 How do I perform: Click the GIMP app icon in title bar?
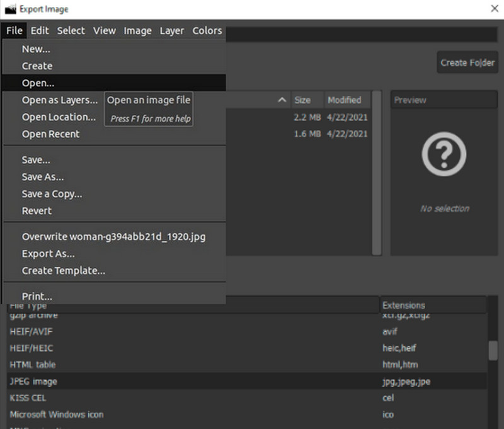(x=10, y=9)
